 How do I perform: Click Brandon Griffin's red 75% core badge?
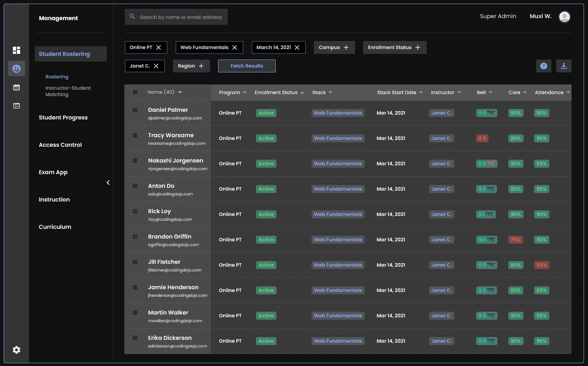pyautogui.click(x=516, y=240)
